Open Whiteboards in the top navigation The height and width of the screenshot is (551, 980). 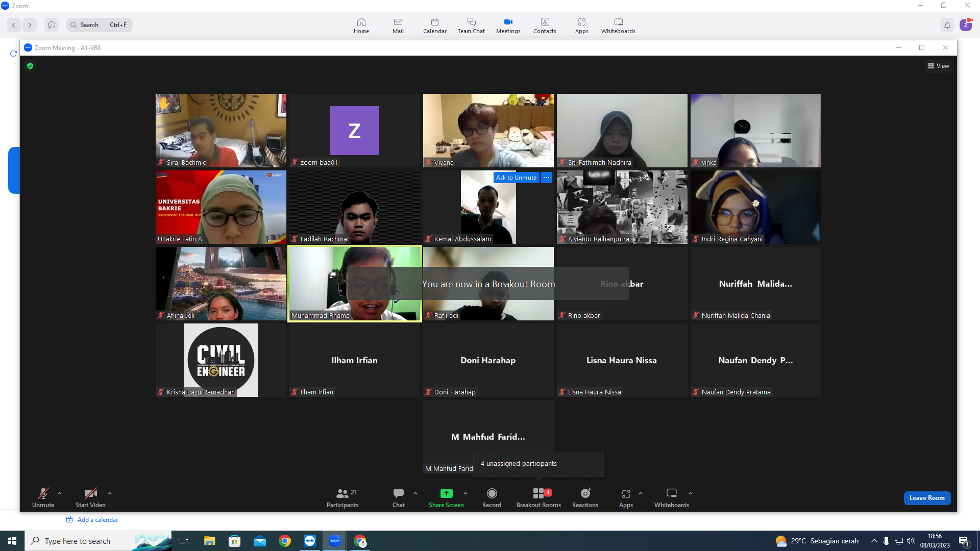[618, 26]
